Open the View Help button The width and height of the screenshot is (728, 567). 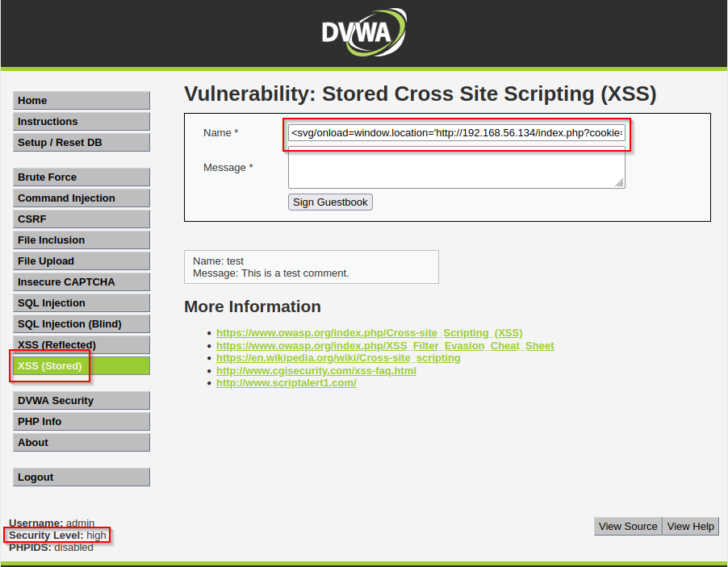(690, 526)
